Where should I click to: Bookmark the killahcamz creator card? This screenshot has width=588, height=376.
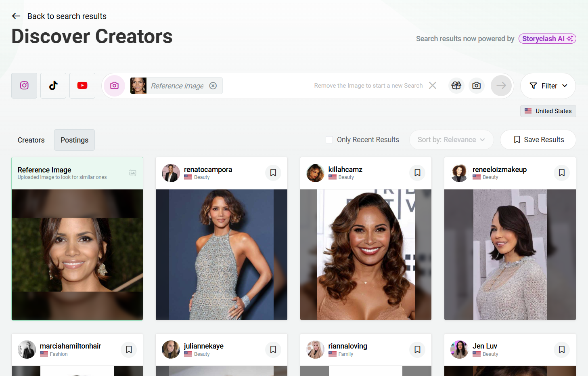(x=417, y=173)
